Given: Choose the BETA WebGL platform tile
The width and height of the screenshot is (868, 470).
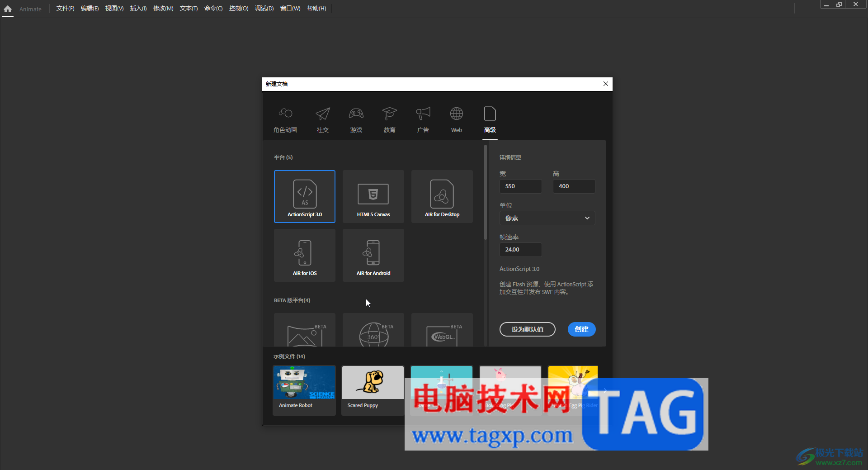Looking at the screenshot, I should (442, 330).
